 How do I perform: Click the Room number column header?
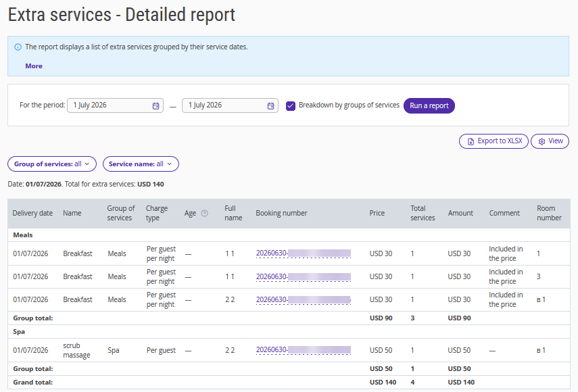coord(549,213)
